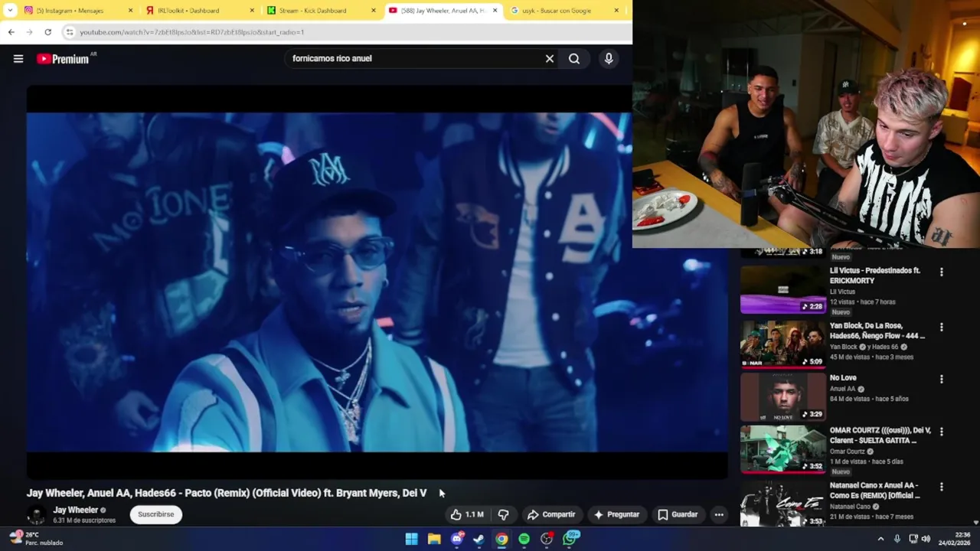Open Natanael Cano x Anuel AA title
Screen dimensions: 980x551
pyautogui.click(x=874, y=491)
